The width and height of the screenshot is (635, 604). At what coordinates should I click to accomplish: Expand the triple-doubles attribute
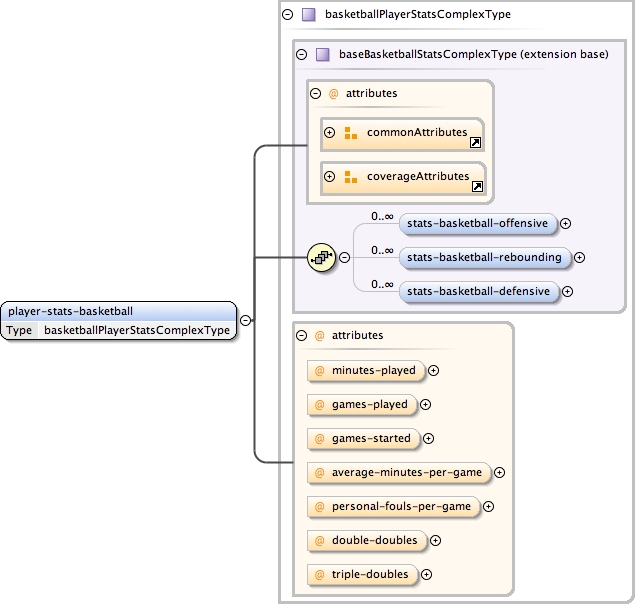427,574
